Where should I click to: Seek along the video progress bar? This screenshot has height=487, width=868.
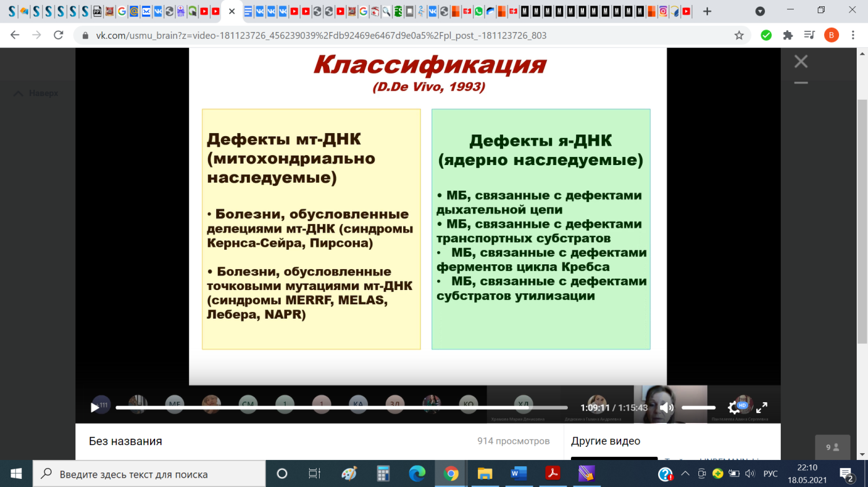pyautogui.click(x=342, y=407)
